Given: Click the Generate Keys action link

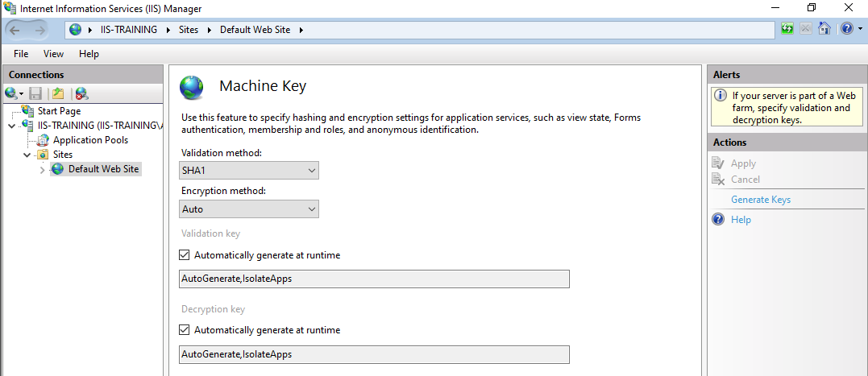Looking at the screenshot, I should click(x=761, y=200).
